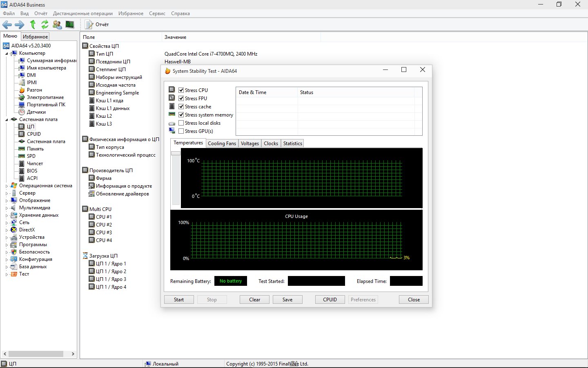Enable the Stress local disks checkbox
The width and height of the screenshot is (588, 368).
181,123
